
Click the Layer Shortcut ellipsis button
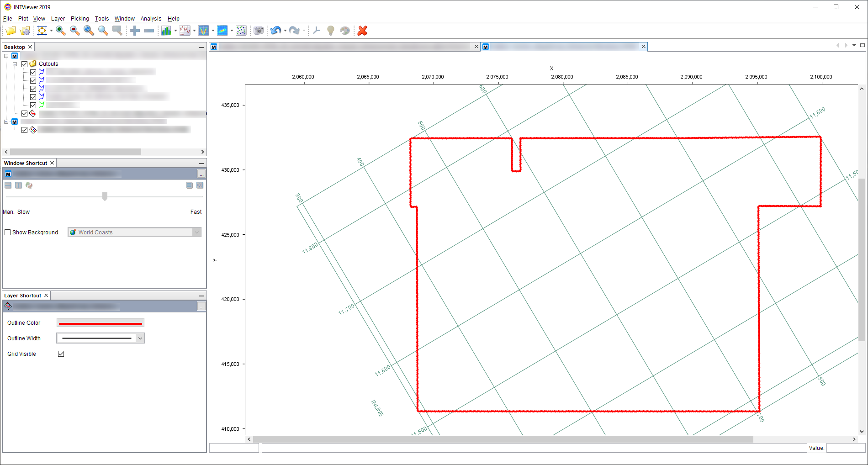pos(201,306)
